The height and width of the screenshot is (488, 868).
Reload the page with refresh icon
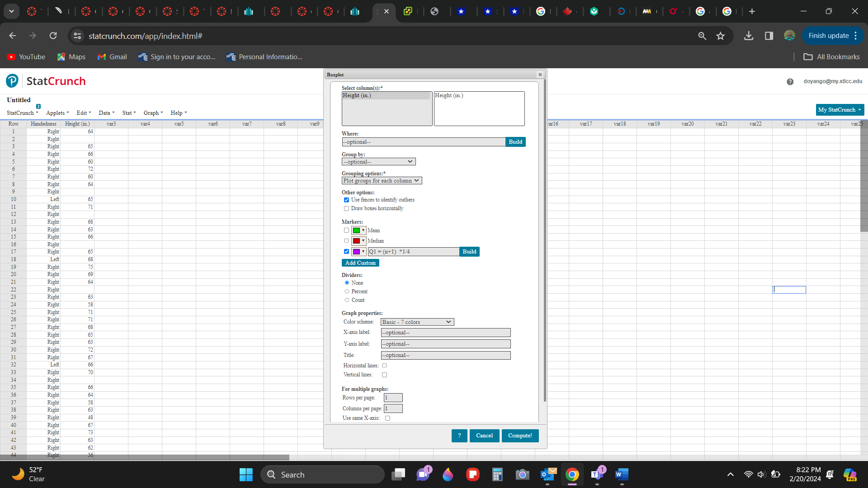53,36
